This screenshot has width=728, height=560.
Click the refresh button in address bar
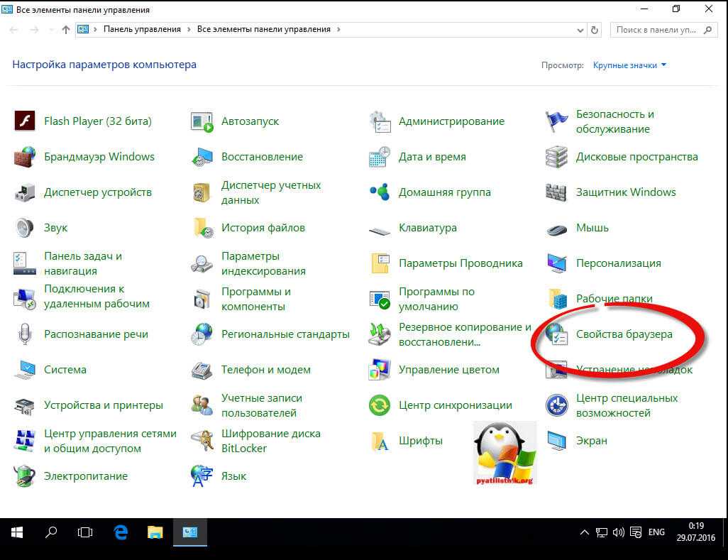point(595,30)
